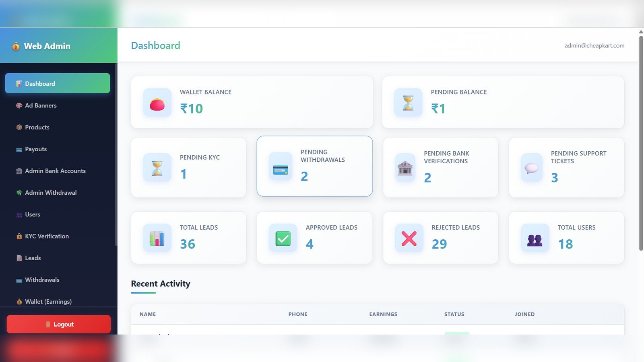Open the Dashboard menu item
The image size is (644, 362).
click(x=58, y=83)
